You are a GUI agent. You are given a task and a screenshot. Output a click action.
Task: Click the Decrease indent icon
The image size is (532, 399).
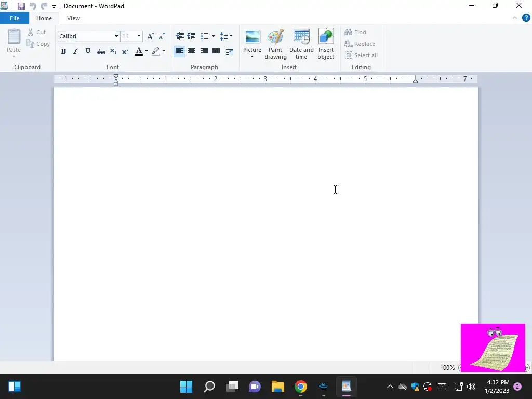pos(179,36)
